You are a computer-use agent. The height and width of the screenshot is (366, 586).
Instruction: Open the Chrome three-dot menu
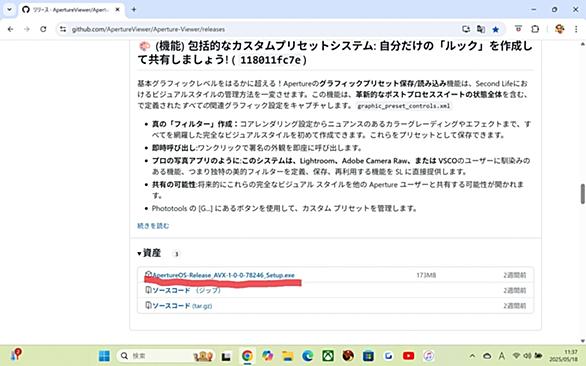[576, 29]
